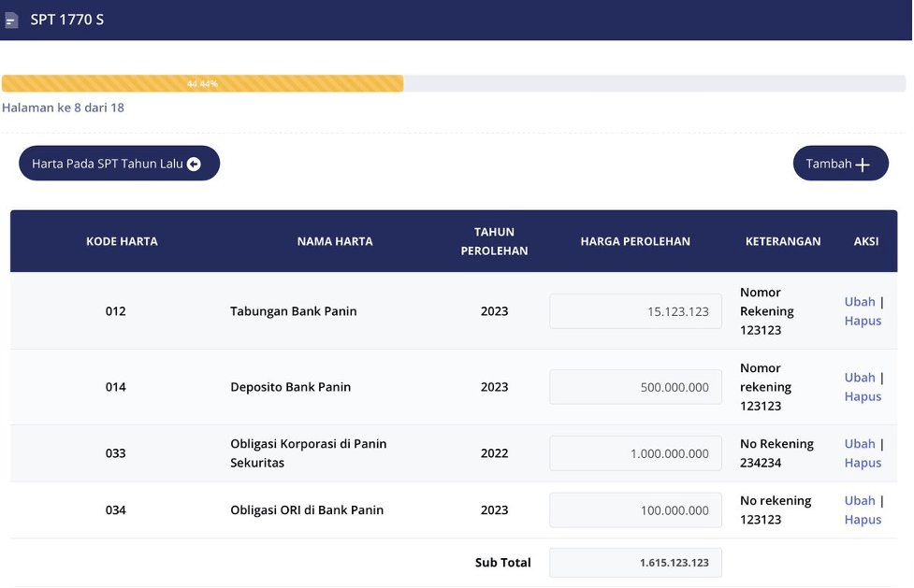Click Hapus for Tabungan Bank Panin

pyautogui.click(x=863, y=321)
